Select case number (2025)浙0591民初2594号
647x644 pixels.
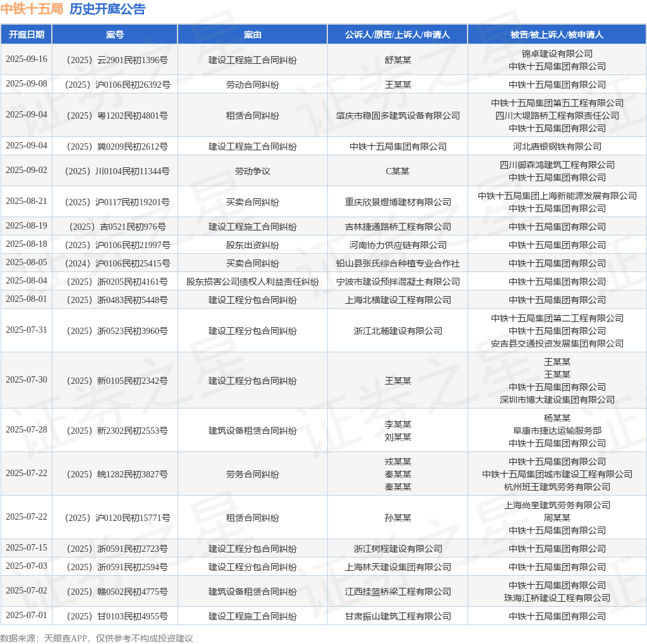coord(117,568)
